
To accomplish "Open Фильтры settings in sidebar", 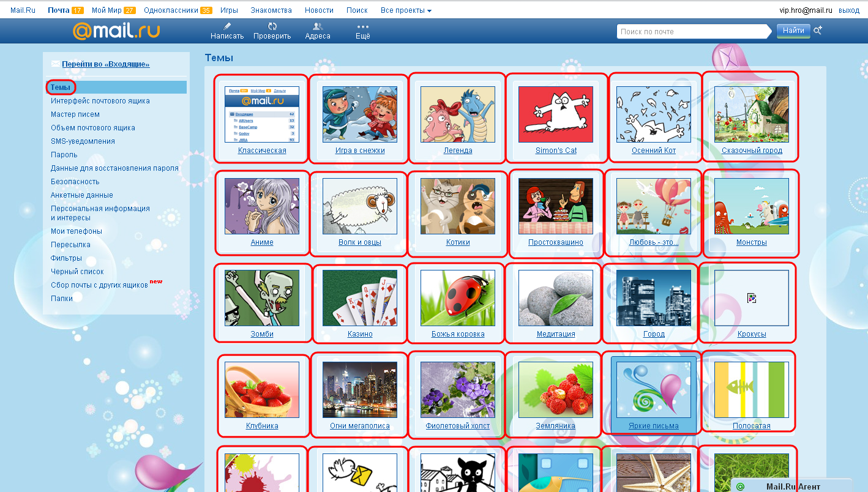I will pyautogui.click(x=66, y=258).
